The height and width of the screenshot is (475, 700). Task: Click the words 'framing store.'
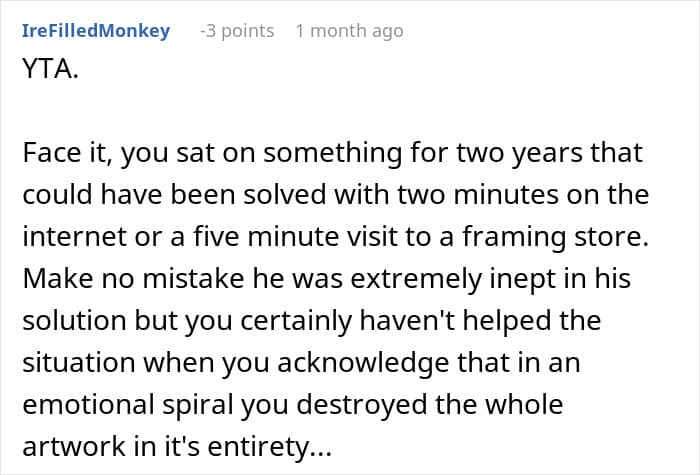(555, 237)
